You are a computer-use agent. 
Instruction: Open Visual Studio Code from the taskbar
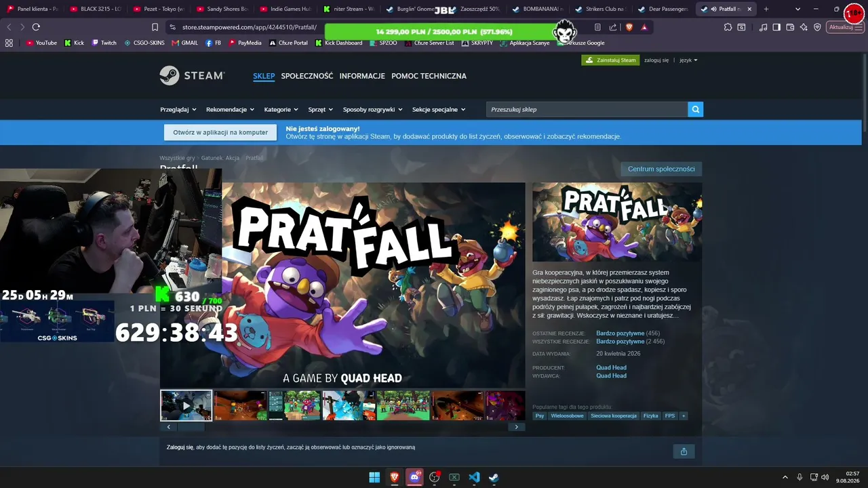point(474,477)
